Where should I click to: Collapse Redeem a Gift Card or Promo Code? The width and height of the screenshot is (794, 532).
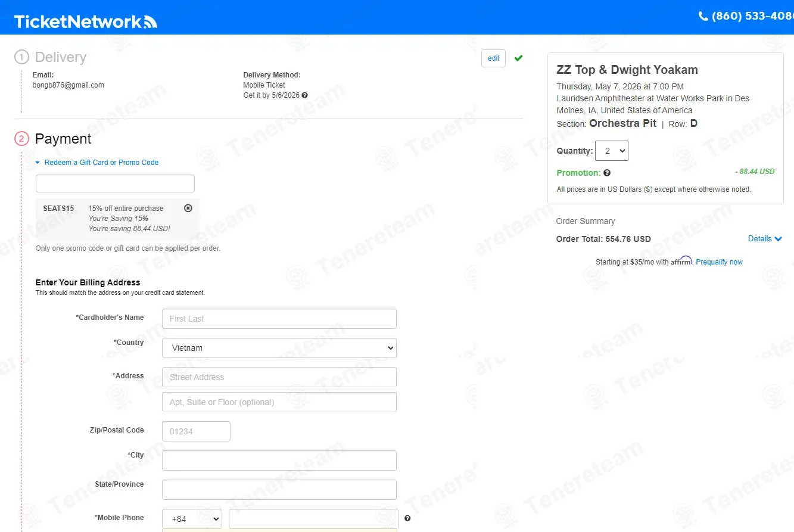click(x=96, y=163)
